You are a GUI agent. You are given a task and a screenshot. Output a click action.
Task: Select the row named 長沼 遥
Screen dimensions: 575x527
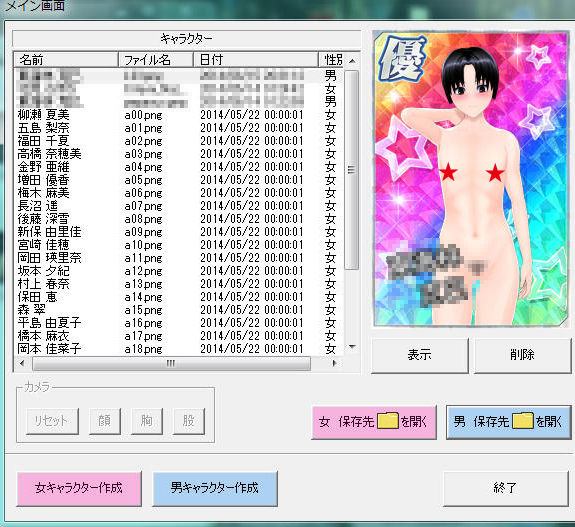point(179,206)
